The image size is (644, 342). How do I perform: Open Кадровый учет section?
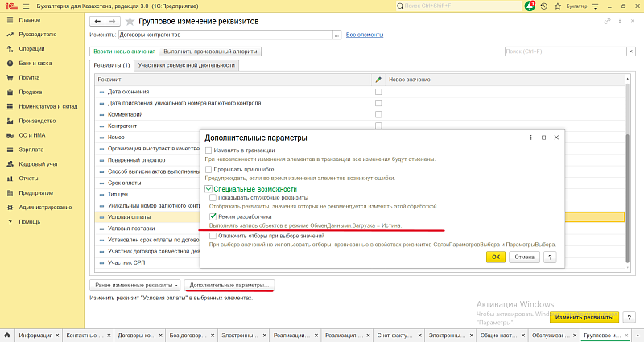(x=38, y=164)
